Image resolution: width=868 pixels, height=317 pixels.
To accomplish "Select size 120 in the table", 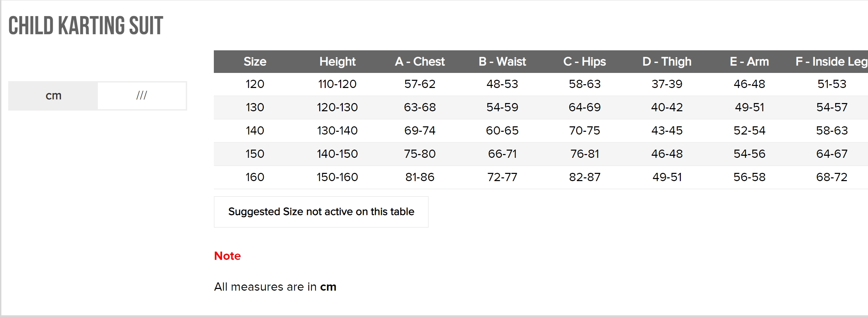I will pos(255,84).
